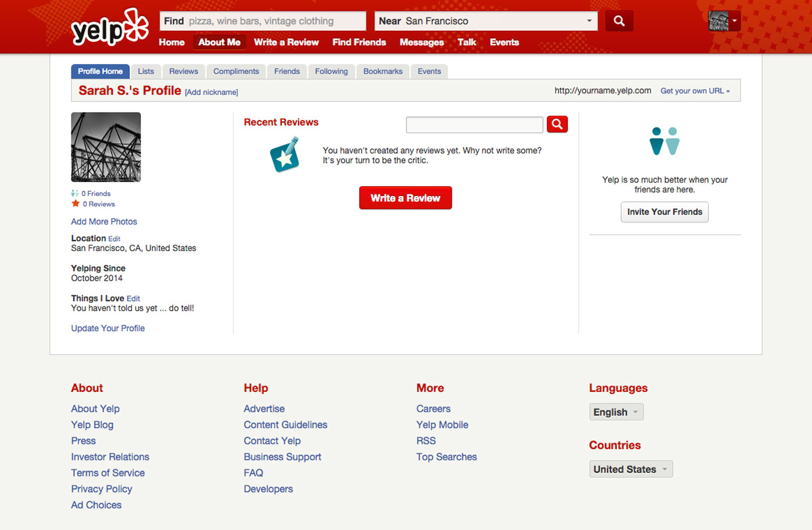Open Content Guidelines footer link
Viewport: 812px width, 530px height.
point(285,425)
